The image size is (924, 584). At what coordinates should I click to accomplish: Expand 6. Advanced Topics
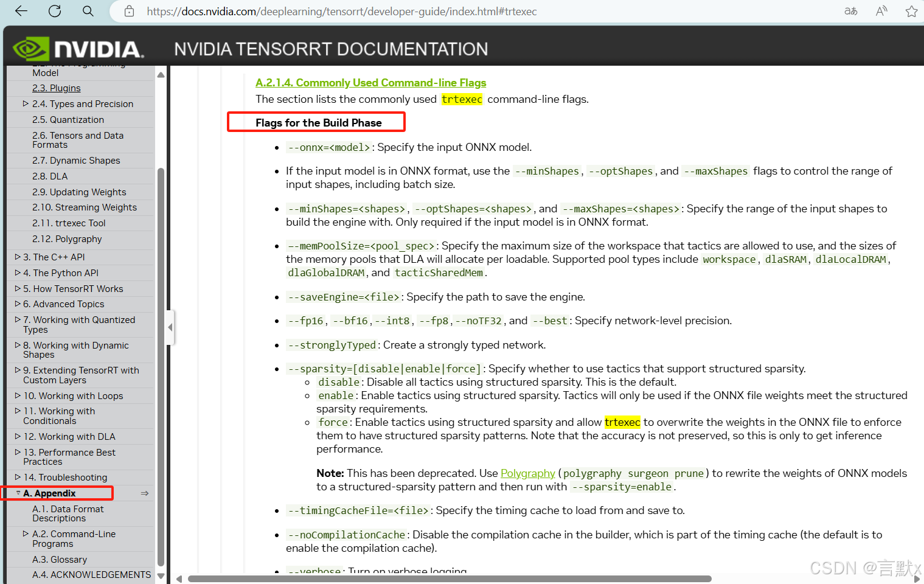pos(18,304)
